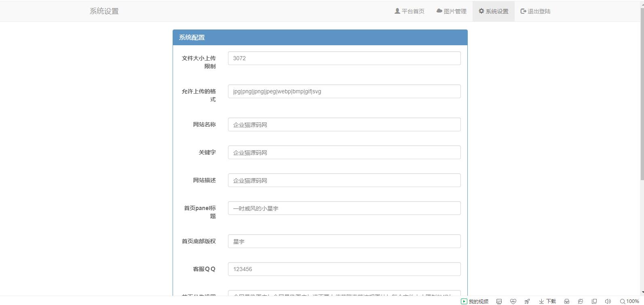Click into the 网站名称 field
The image size is (644, 305).
344,124
